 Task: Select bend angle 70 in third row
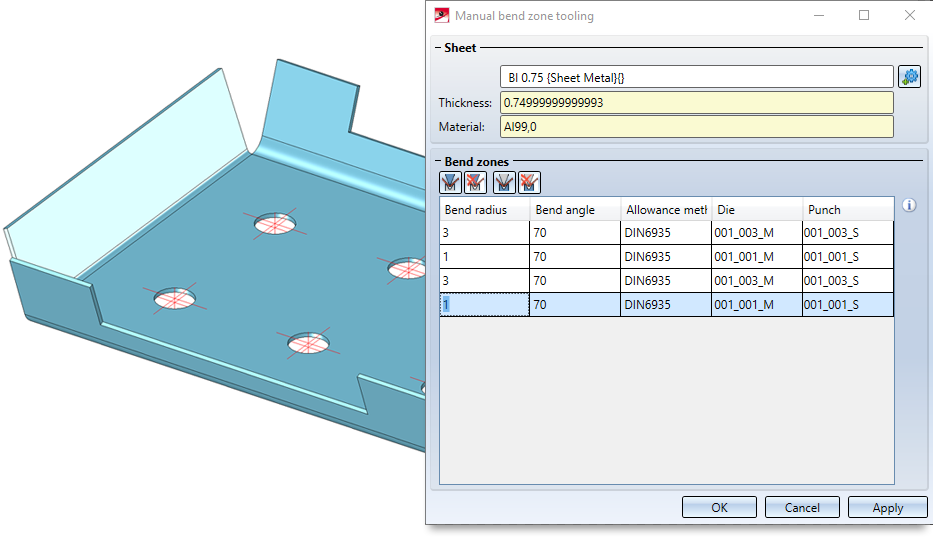pyautogui.click(x=575, y=280)
